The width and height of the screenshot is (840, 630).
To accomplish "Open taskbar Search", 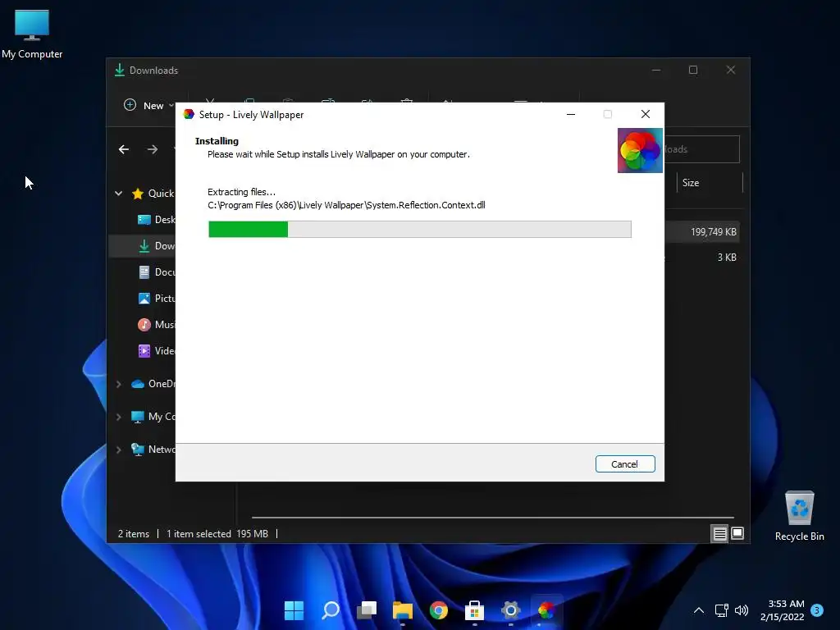I will (330, 610).
